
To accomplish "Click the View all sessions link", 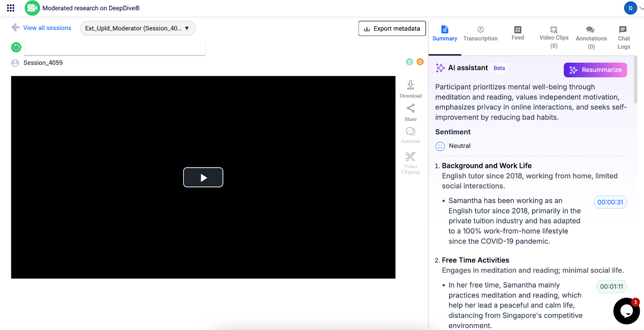I will click(47, 28).
